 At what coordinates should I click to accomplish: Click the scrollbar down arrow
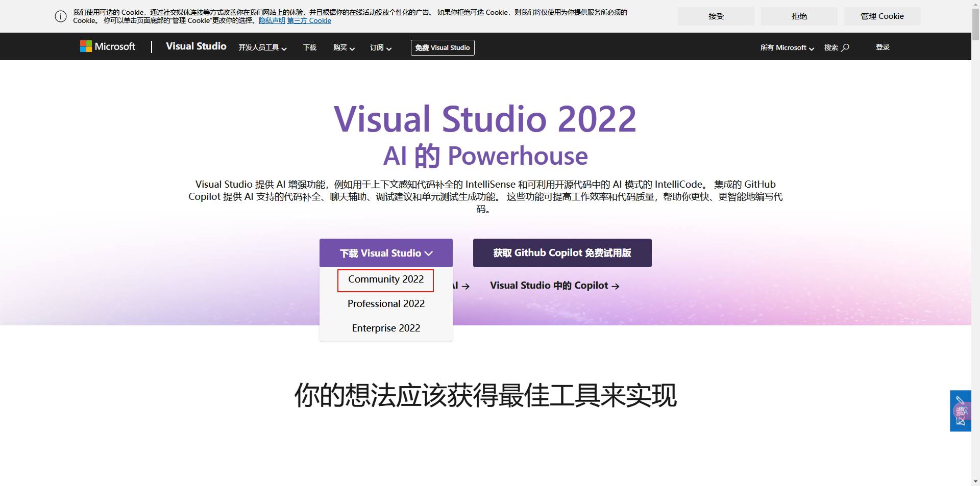pyautogui.click(x=975, y=481)
